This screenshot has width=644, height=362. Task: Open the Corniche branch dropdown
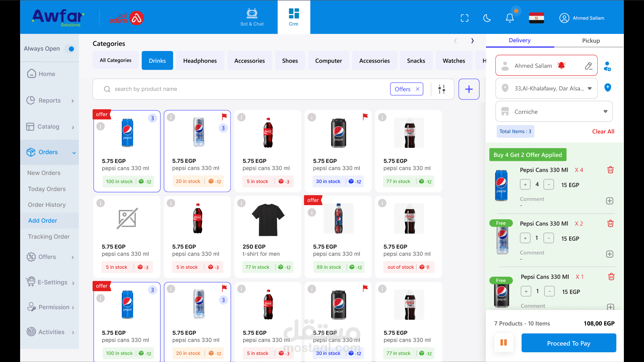[x=605, y=112]
